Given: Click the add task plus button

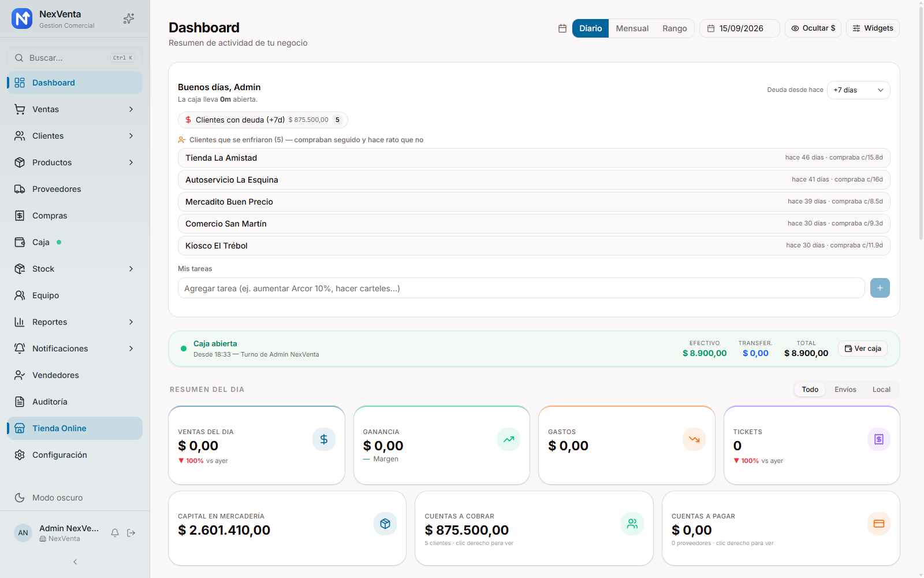Looking at the screenshot, I should tap(880, 288).
